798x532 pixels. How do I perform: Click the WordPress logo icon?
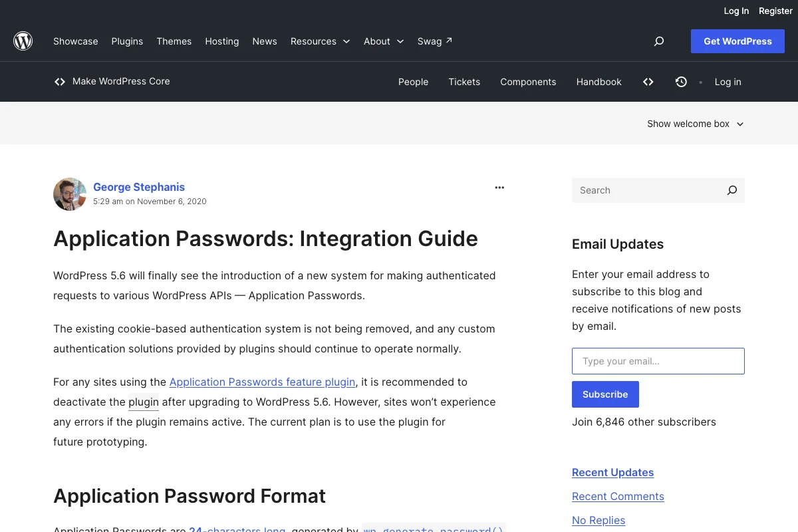[x=23, y=41]
